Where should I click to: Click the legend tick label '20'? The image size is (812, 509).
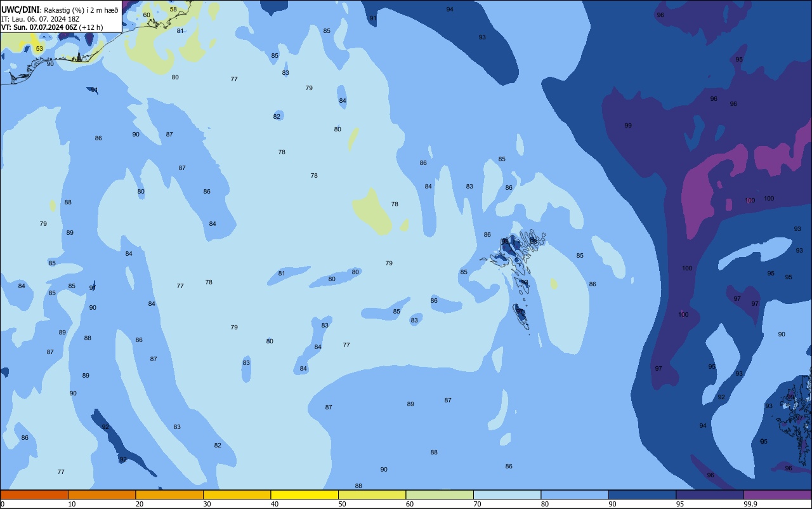[140, 504]
